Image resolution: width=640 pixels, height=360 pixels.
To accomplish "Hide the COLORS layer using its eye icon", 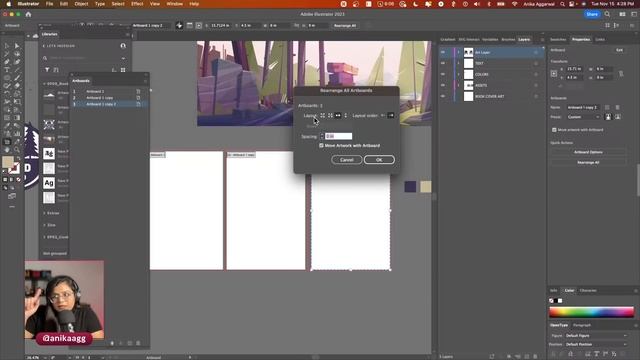I will (x=443, y=74).
